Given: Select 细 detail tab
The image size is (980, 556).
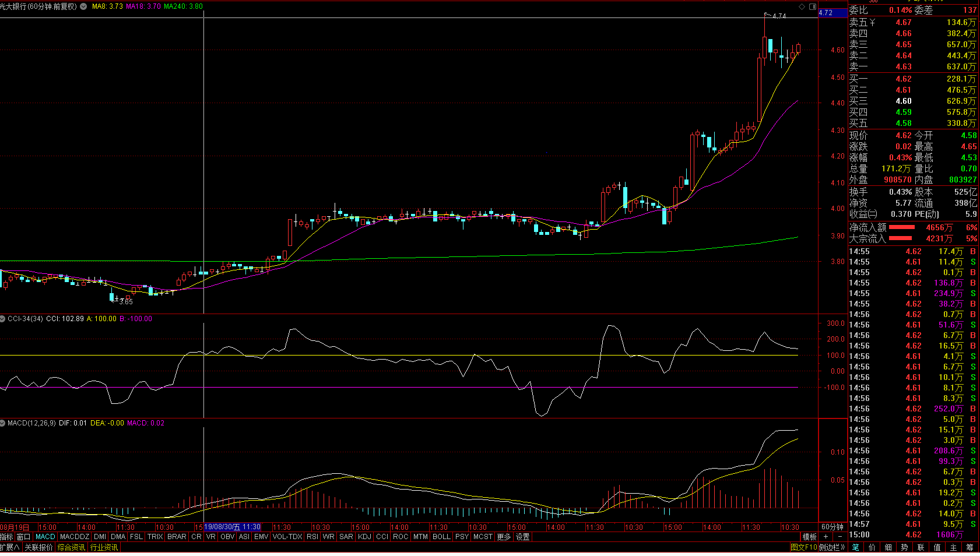Looking at the screenshot, I should [x=888, y=547].
